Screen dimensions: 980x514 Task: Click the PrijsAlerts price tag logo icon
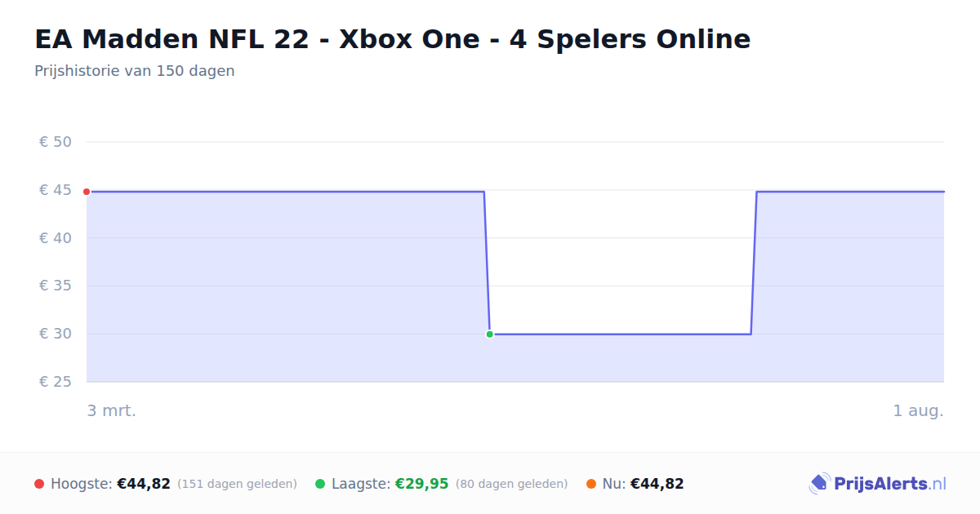click(x=819, y=484)
